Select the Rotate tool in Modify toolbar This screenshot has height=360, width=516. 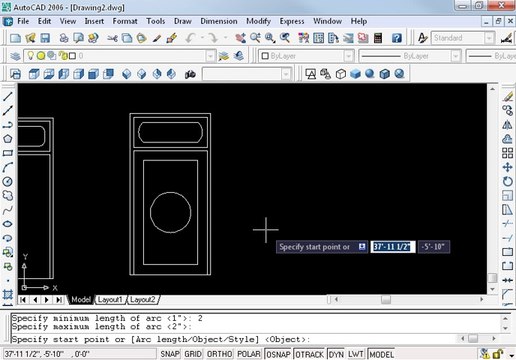click(507, 181)
